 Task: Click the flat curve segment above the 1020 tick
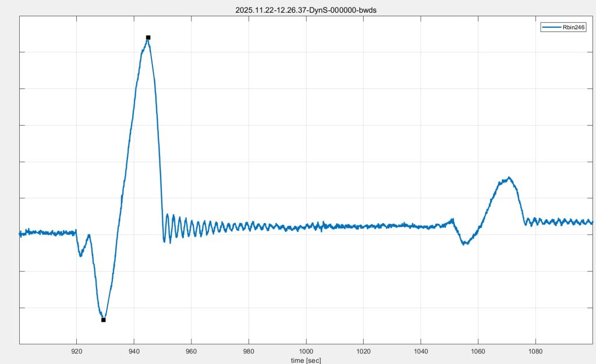tap(363, 226)
